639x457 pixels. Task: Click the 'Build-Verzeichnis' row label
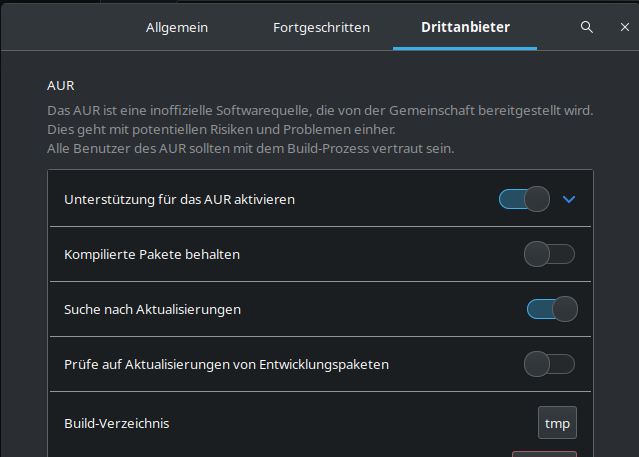pos(117,423)
